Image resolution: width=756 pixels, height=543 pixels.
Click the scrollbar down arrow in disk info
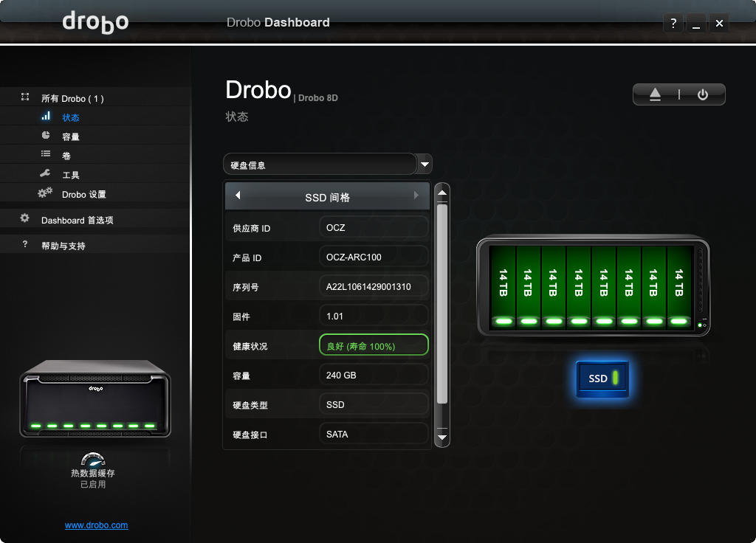(442, 437)
